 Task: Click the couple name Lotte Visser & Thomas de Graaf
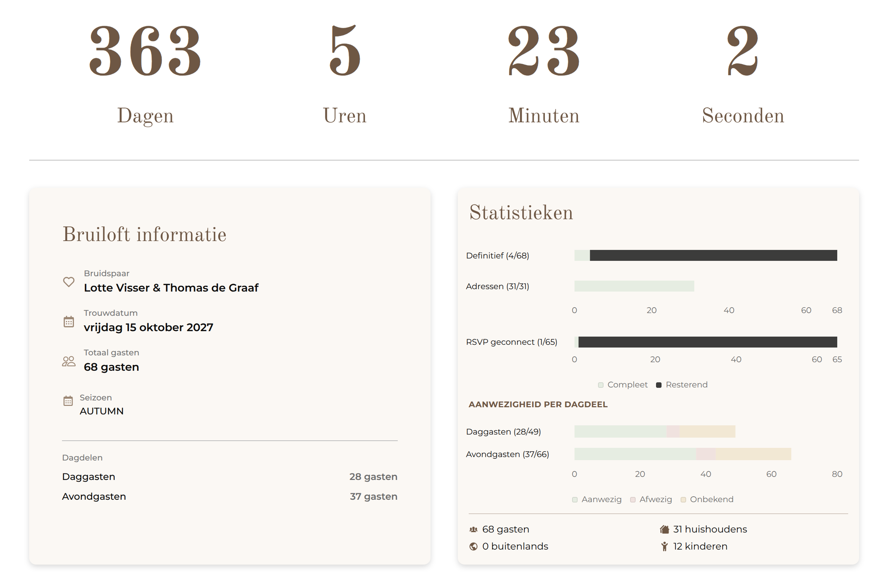[171, 288]
